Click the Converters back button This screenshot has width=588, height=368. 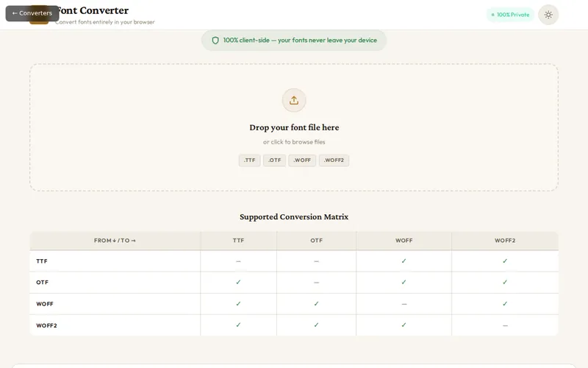[x=32, y=13]
